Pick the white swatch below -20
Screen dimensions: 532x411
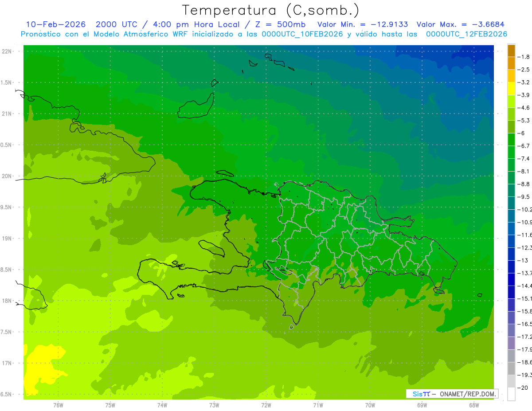pyautogui.click(x=512, y=394)
